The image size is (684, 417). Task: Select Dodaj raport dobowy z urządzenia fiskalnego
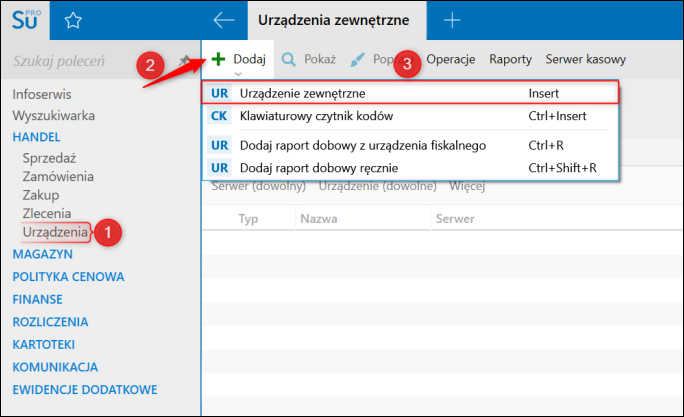[x=410, y=145]
